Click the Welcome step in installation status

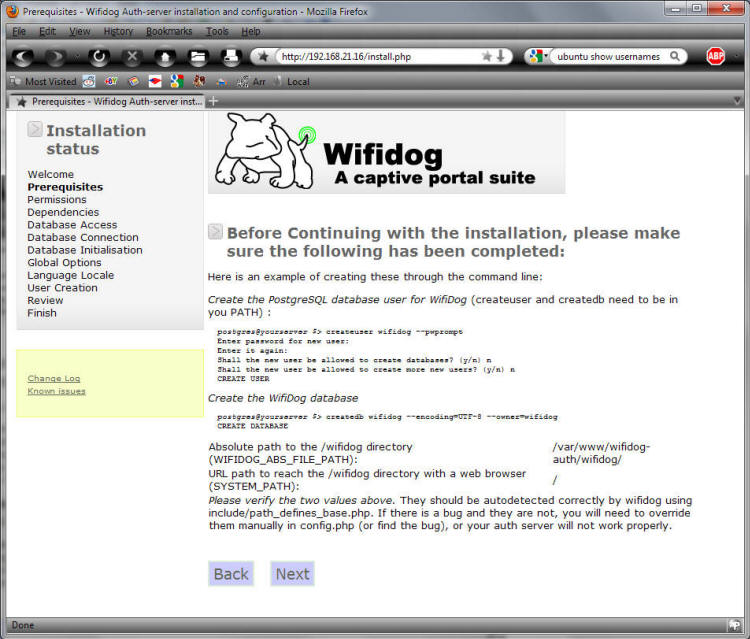pyautogui.click(x=51, y=174)
